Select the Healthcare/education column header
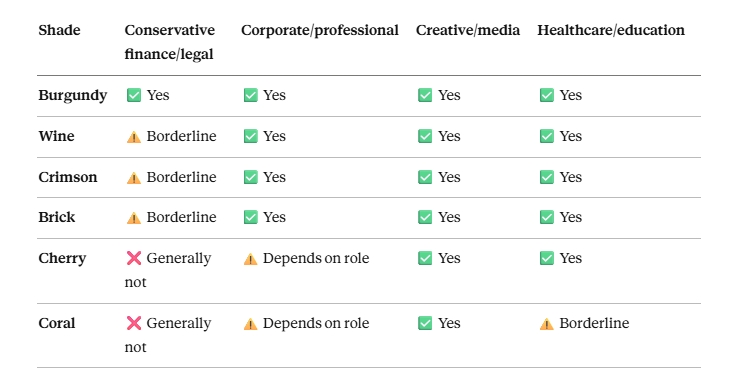The height and width of the screenshot is (386, 745). pos(611,30)
